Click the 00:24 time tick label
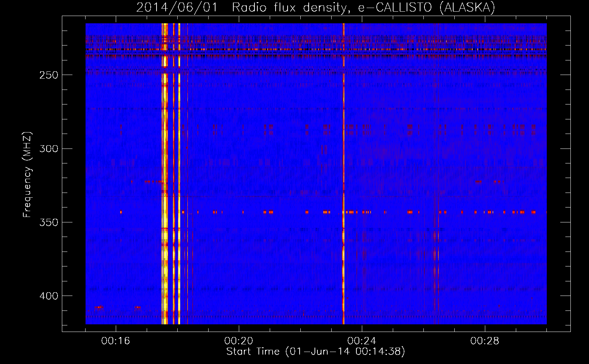 coord(362,341)
